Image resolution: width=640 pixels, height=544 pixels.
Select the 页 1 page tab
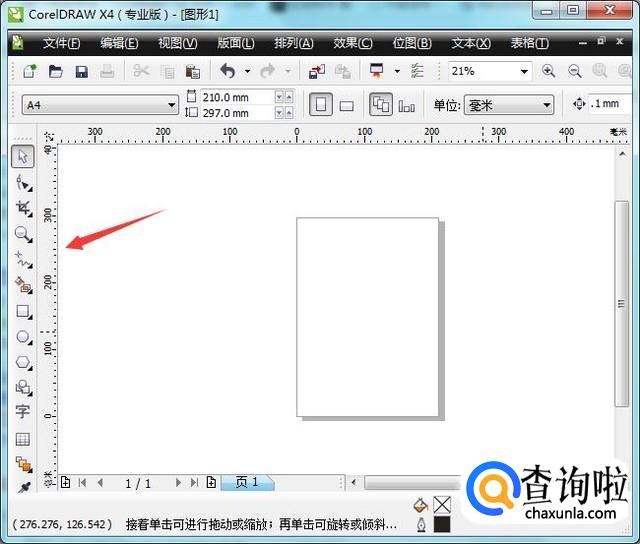coord(247,482)
